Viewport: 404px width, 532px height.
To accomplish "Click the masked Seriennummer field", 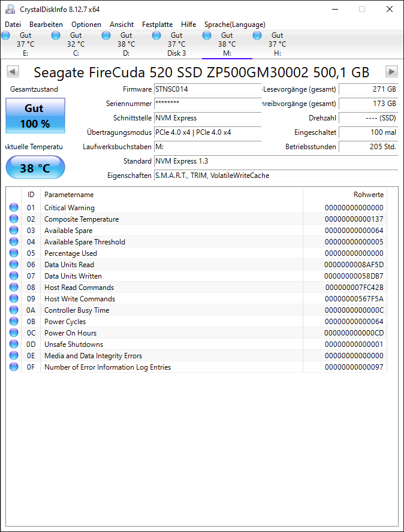I will point(207,104).
